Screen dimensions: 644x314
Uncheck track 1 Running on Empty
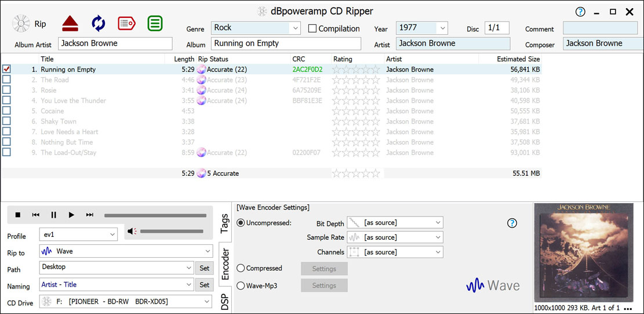coord(6,69)
